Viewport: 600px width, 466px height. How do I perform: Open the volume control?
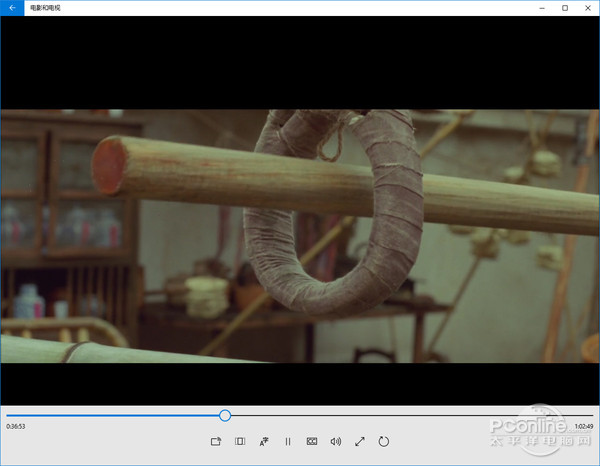coord(336,442)
